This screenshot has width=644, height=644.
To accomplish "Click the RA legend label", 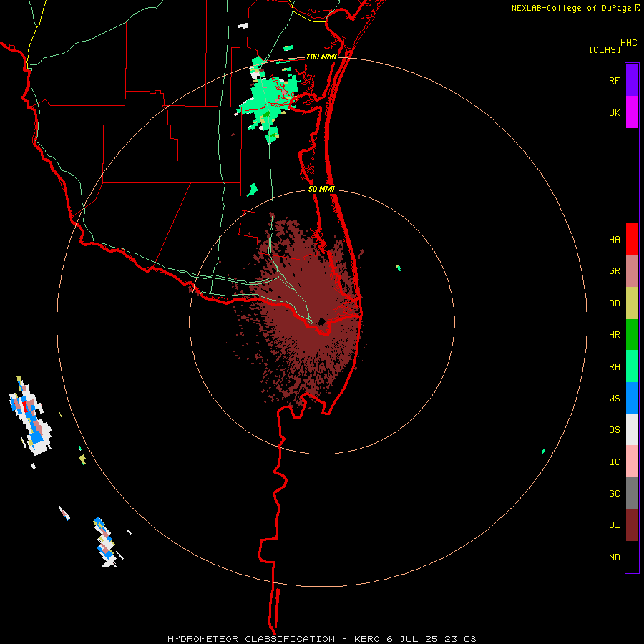I will [614, 366].
